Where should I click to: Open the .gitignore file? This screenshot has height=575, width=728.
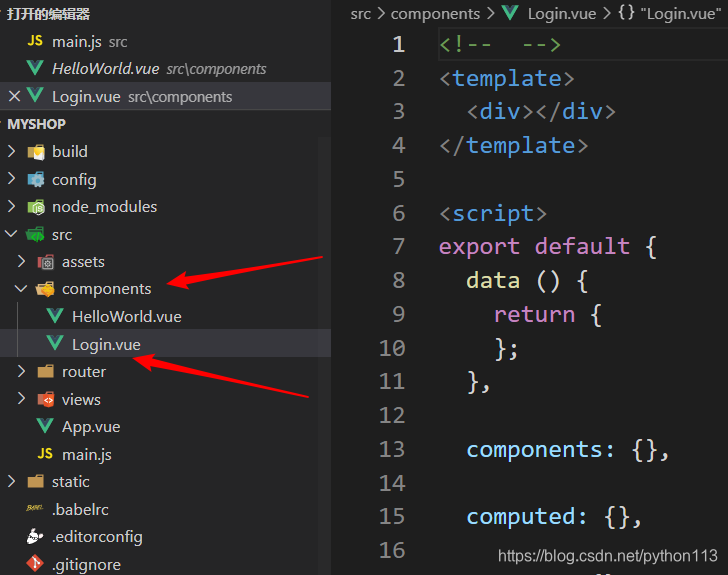tap(165, 564)
